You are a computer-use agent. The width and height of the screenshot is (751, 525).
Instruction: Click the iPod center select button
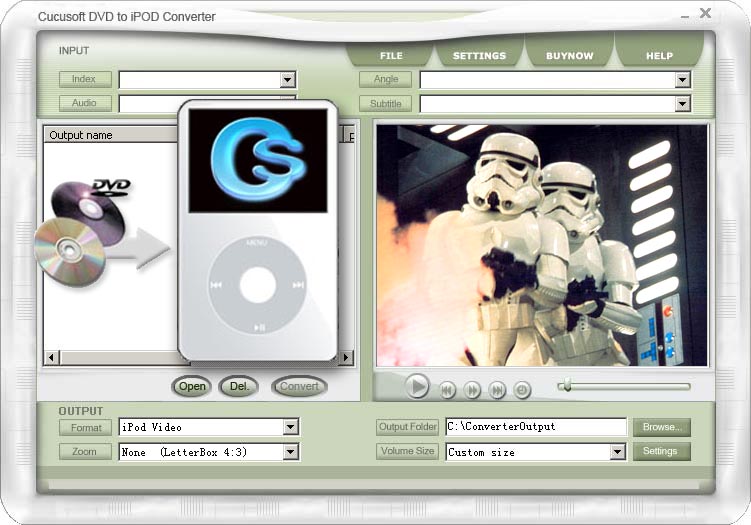(258, 285)
